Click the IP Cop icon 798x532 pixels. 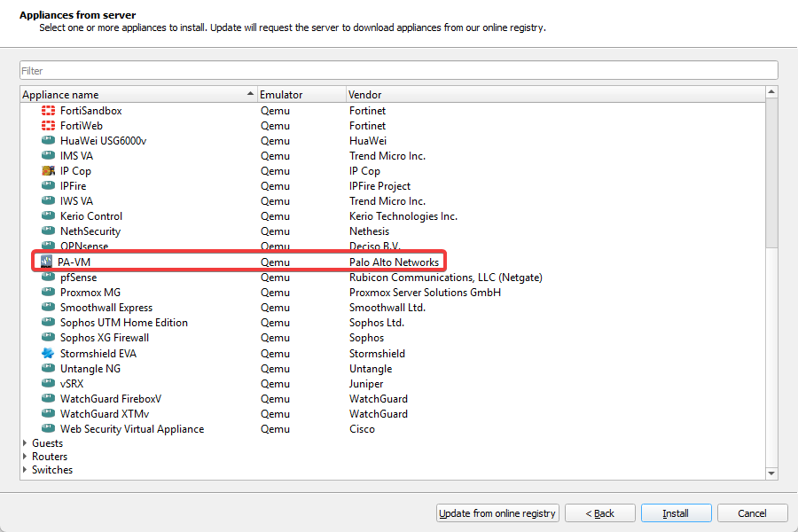[49, 171]
